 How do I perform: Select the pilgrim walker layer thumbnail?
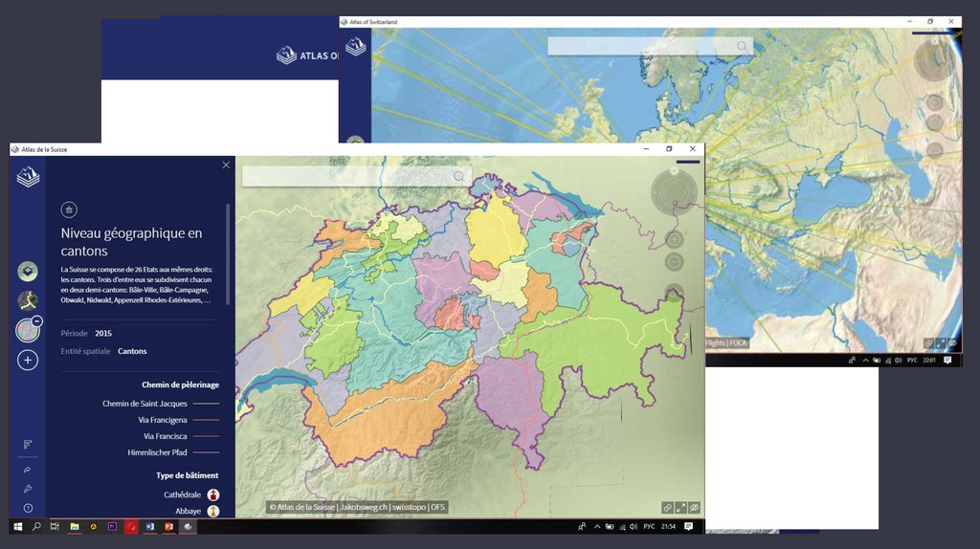(28, 300)
